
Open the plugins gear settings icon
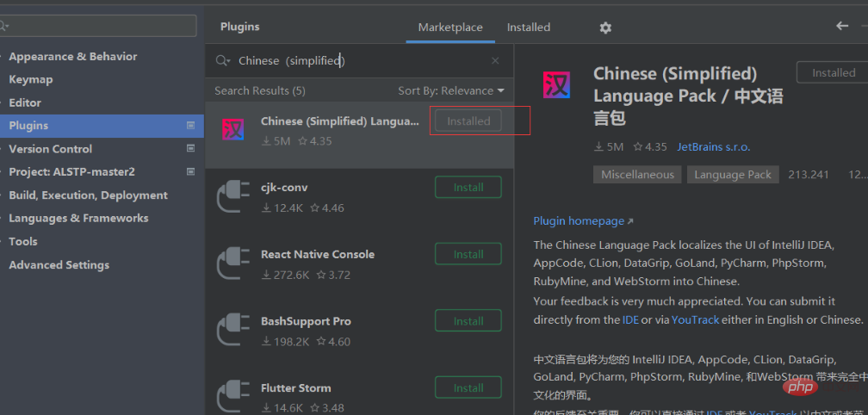coord(605,28)
